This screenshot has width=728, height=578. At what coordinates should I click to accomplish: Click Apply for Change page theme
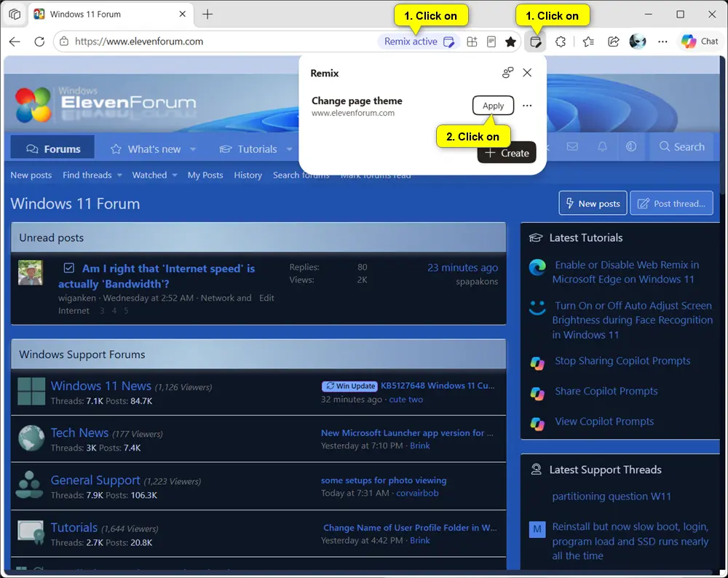pos(493,106)
